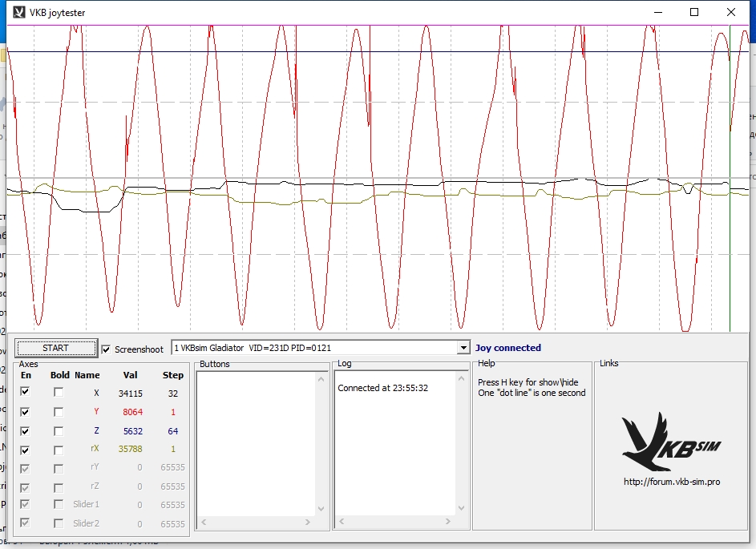Image resolution: width=756 pixels, height=549 pixels.
Task: Disable the Z axis En checkbox
Action: click(25, 431)
